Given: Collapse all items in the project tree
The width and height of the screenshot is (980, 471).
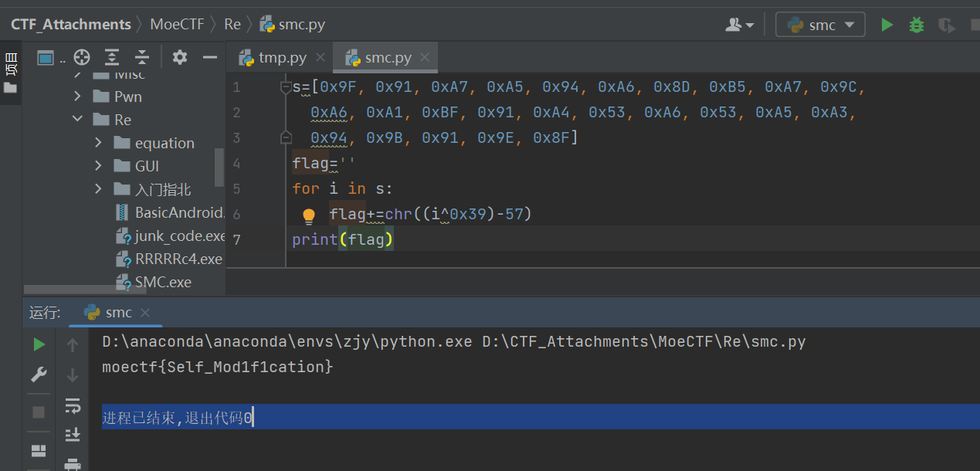Looking at the screenshot, I should (142, 57).
